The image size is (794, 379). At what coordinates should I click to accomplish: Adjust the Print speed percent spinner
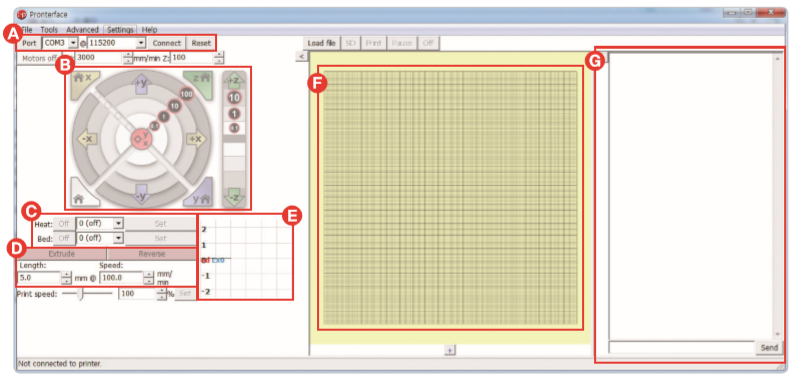click(x=161, y=294)
